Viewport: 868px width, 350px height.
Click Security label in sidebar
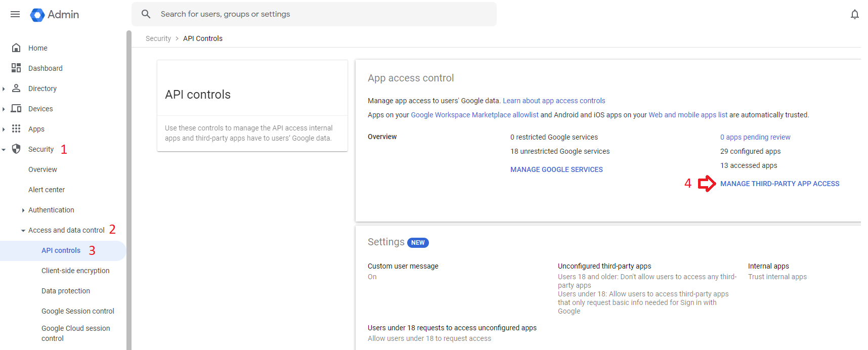[x=41, y=149]
